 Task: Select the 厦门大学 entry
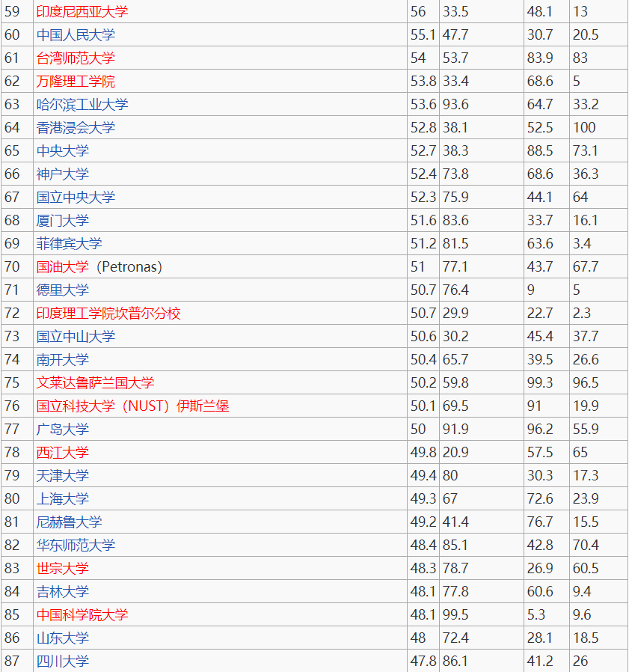coord(58,220)
